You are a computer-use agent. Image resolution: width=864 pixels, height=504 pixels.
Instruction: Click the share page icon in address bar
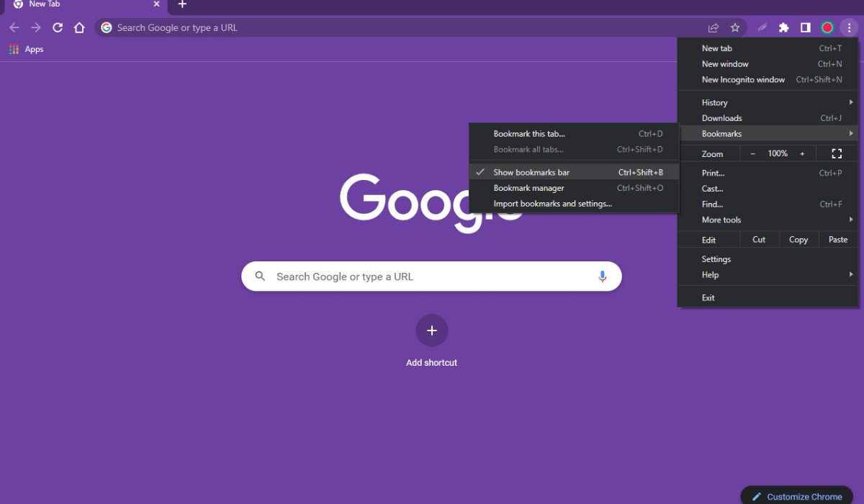(x=714, y=28)
